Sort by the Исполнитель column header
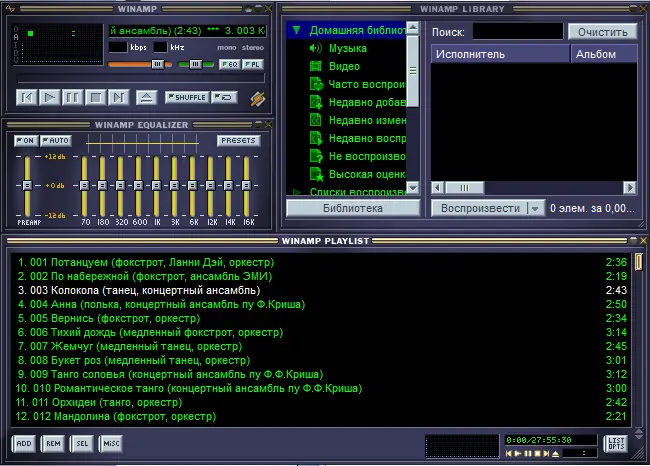This screenshot has height=466, width=650. [500, 54]
